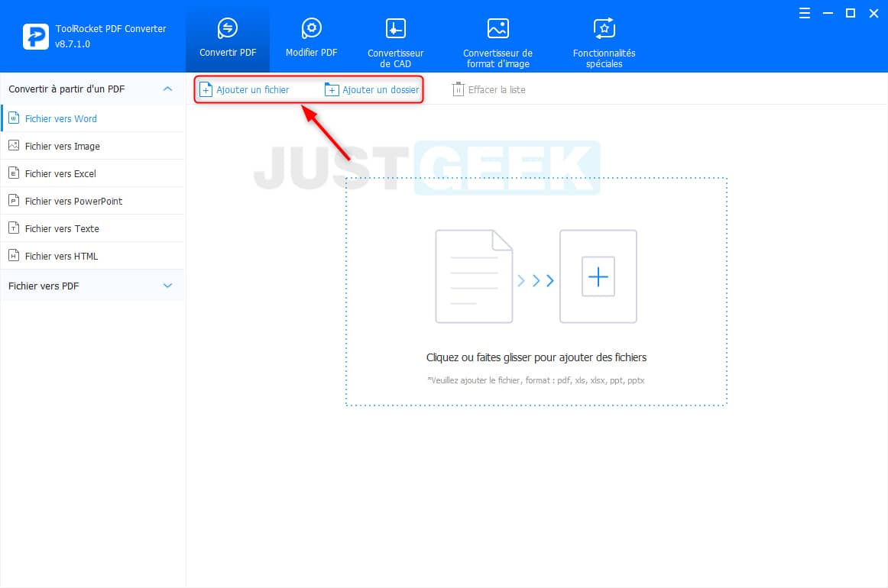This screenshot has width=888, height=588.
Task: Click the add-file plus page icon
Action: [x=206, y=89]
